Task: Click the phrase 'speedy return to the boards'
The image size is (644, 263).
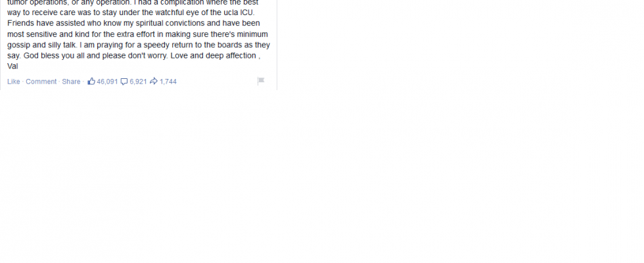Action: pos(198,45)
